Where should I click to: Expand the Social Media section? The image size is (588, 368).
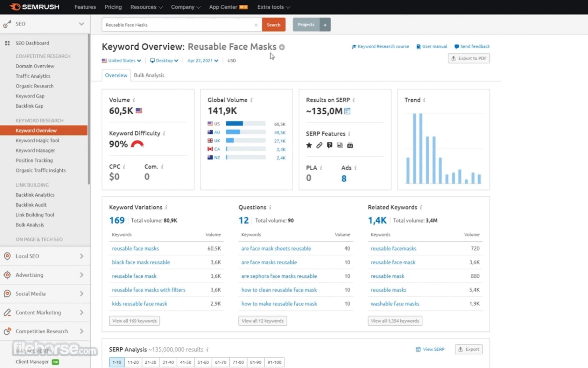81,293
